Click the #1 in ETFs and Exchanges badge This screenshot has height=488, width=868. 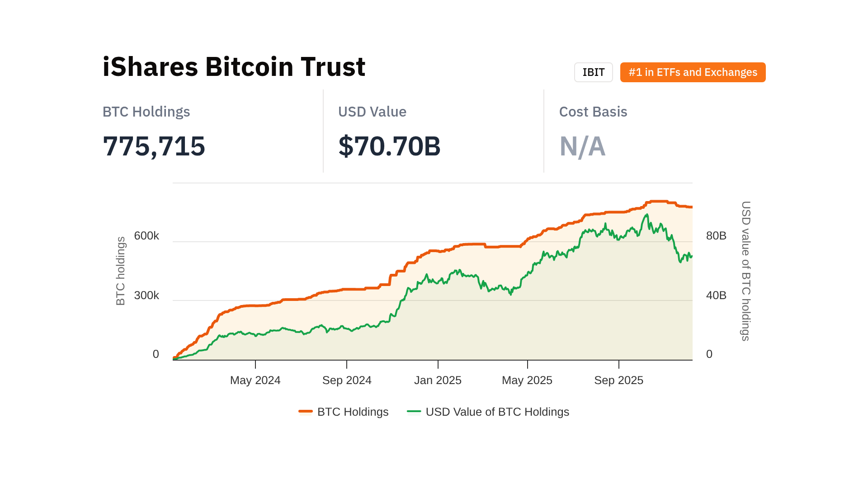pos(693,72)
